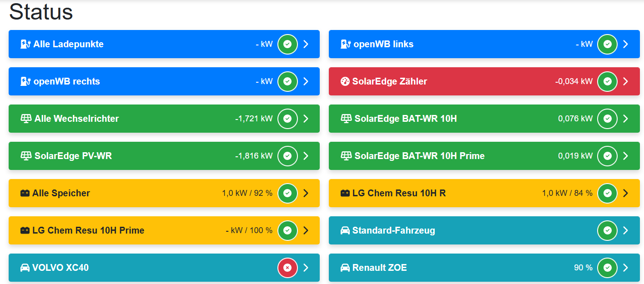Viewport: 644px width, 284px height.
Task: Click the "VOLVO XC40" label
Action: [60, 268]
